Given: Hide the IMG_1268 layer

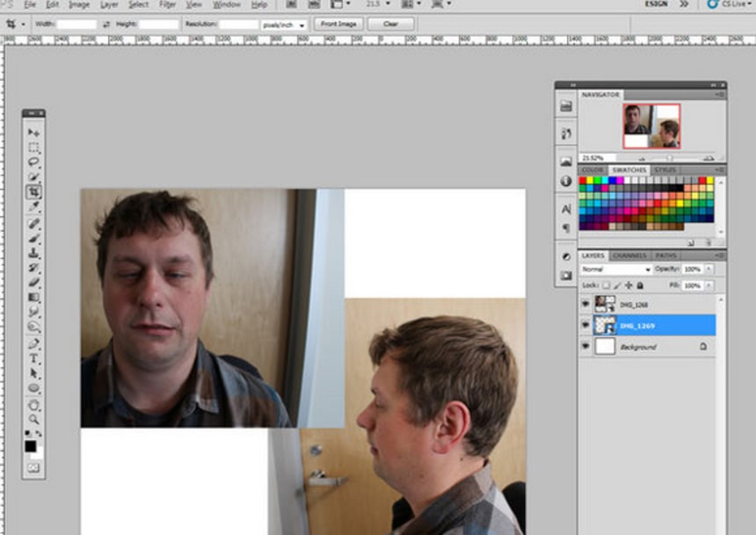Looking at the screenshot, I should tap(586, 304).
